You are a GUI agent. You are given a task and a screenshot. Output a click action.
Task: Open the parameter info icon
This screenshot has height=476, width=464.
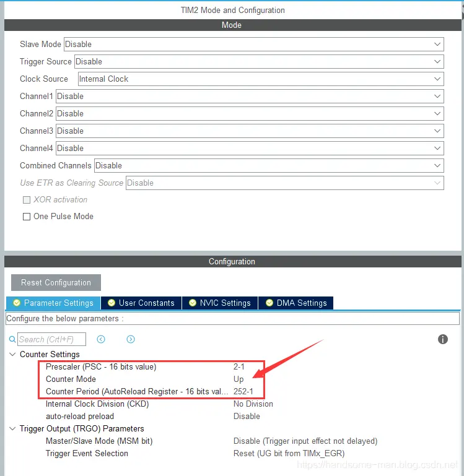point(443,339)
